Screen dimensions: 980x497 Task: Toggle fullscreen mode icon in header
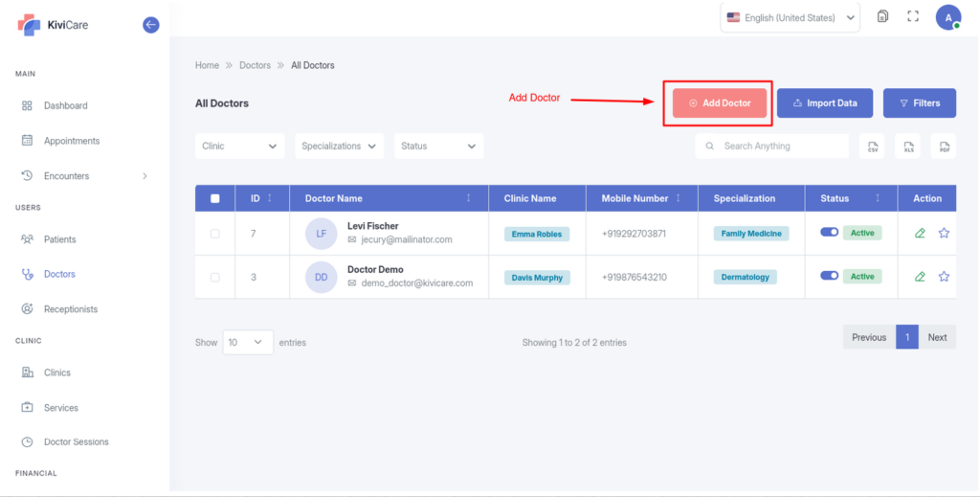pyautogui.click(x=912, y=17)
